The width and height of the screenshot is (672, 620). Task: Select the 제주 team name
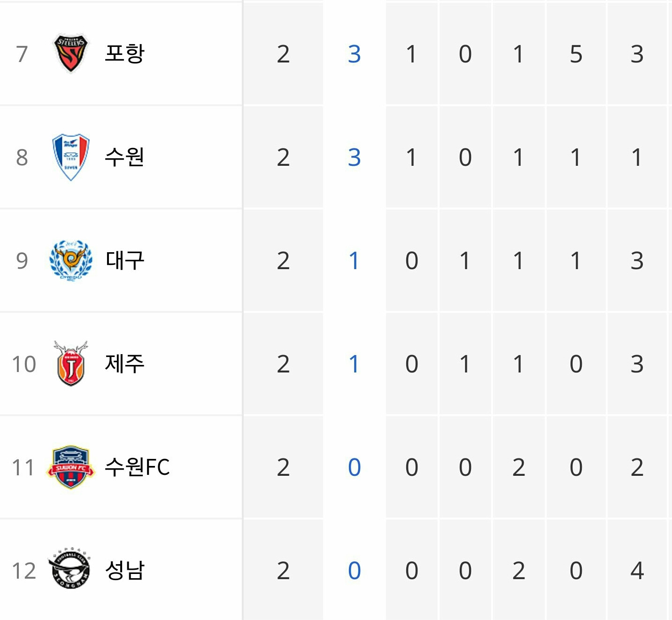point(124,364)
